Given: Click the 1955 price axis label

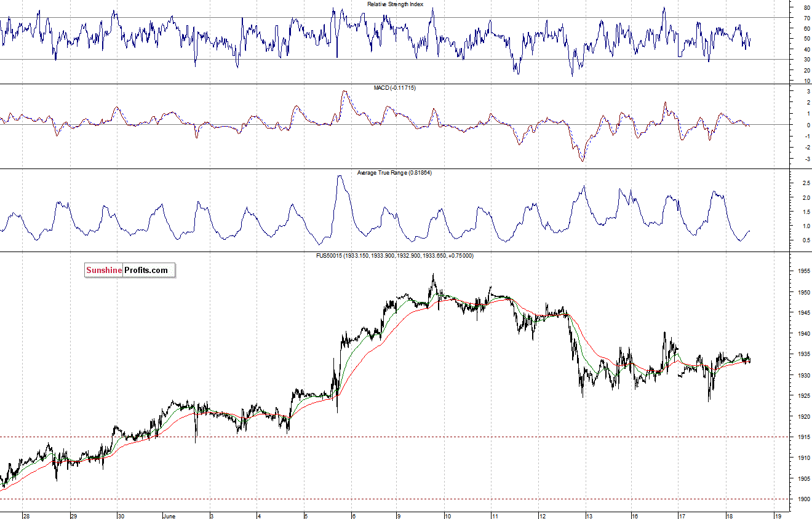Looking at the screenshot, I should tap(804, 271).
